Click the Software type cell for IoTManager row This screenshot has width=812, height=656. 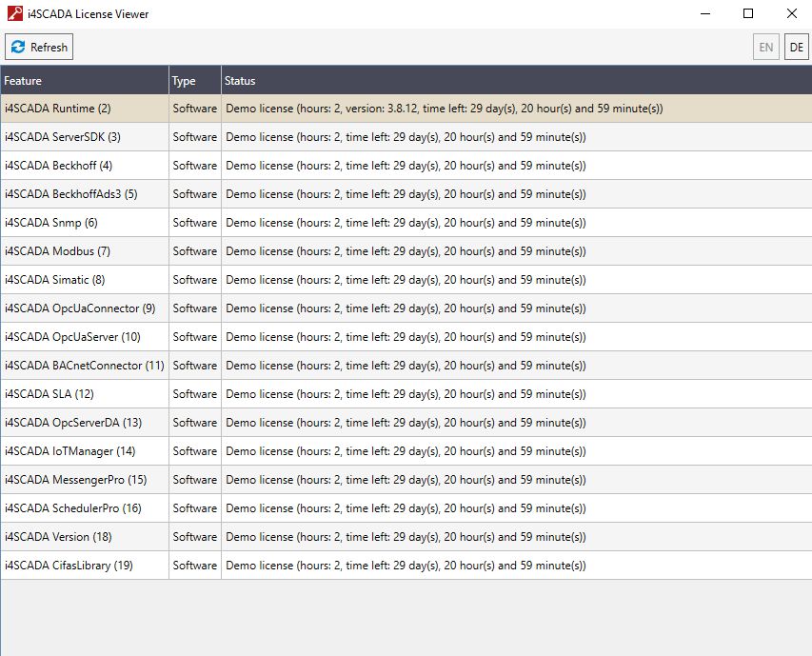pyautogui.click(x=195, y=451)
